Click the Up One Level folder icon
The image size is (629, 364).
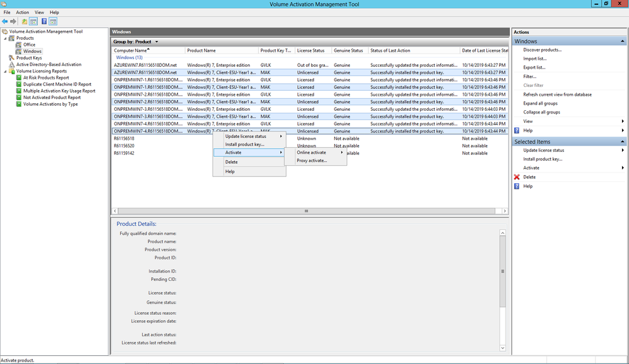[x=25, y=21]
